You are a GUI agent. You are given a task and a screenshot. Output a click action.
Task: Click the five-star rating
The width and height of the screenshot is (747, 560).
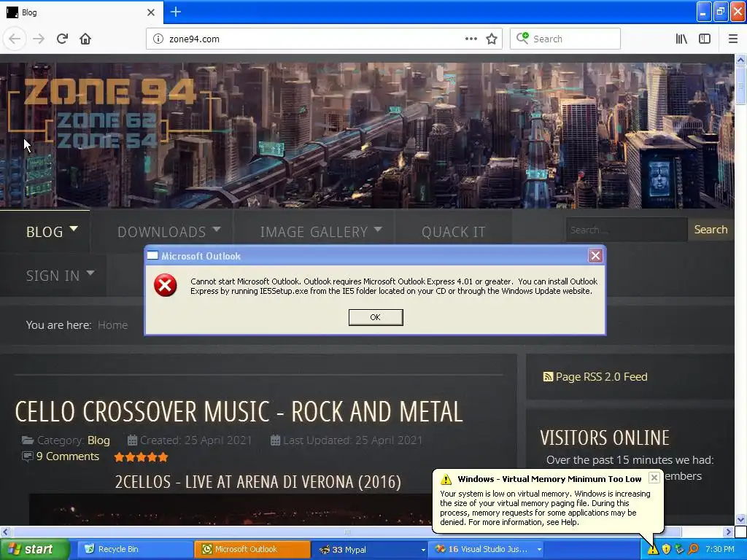(141, 457)
